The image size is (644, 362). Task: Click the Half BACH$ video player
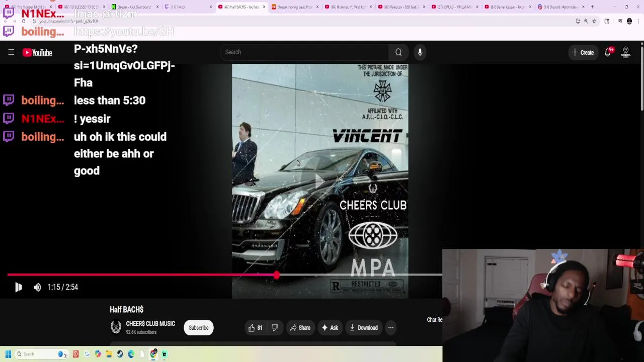[x=320, y=181]
